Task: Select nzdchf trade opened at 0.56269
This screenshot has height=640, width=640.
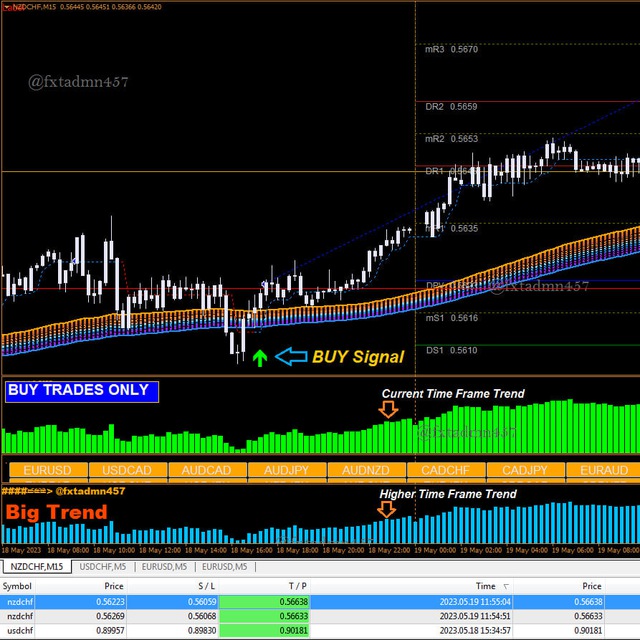Action: (x=320, y=616)
